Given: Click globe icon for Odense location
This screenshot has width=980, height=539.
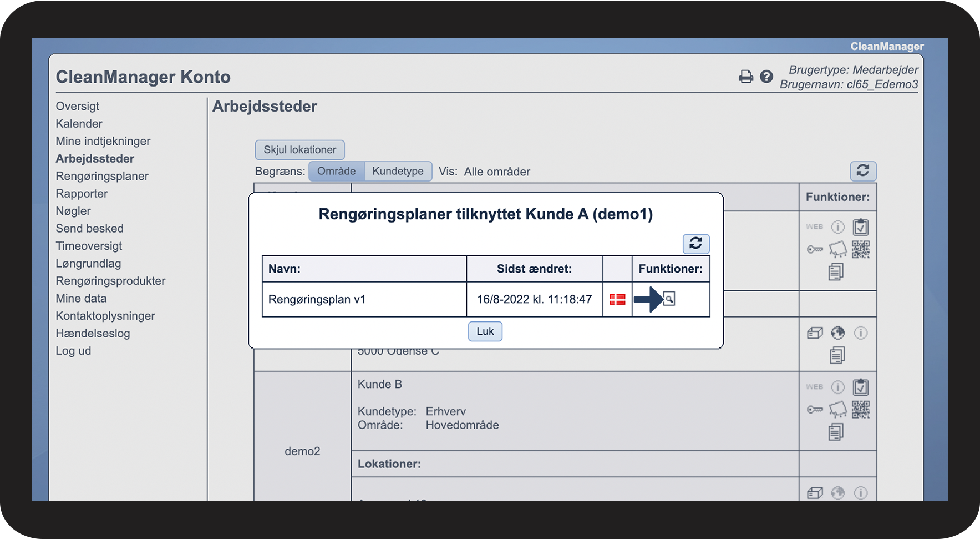Looking at the screenshot, I should 837,333.
